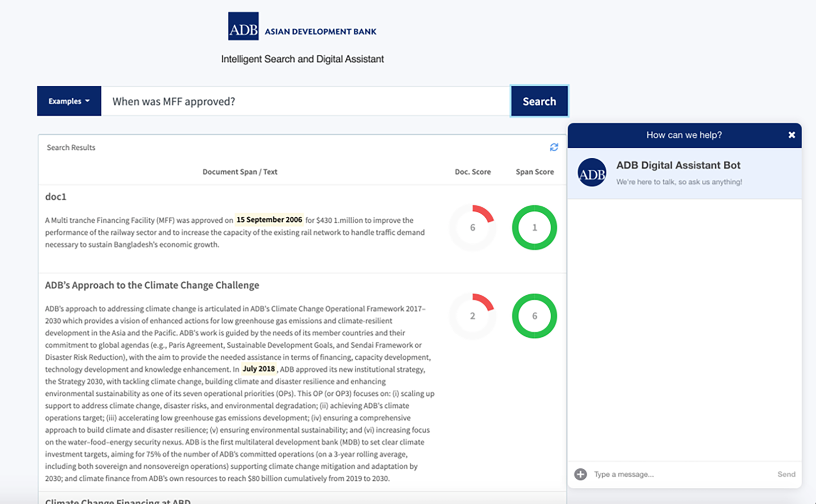Click the Doc. Score column header
This screenshot has width=816, height=504.
coord(472,172)
